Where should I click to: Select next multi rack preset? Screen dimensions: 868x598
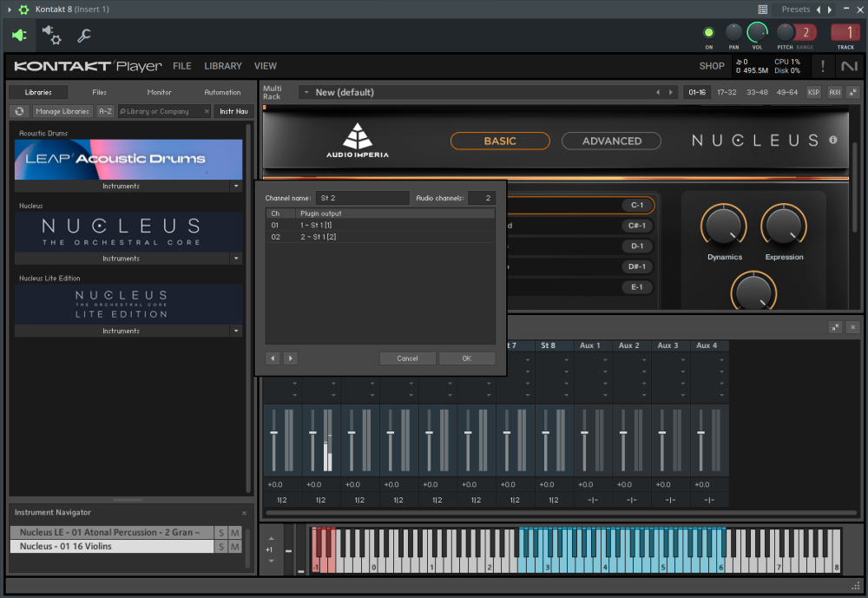(x=670, y=93)
